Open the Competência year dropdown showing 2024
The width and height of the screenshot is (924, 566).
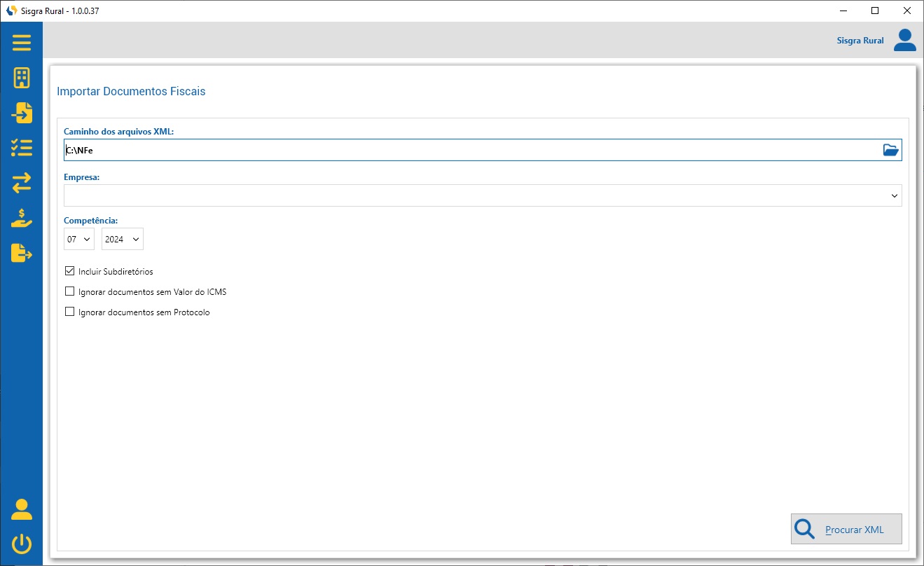tap(123, 239)
